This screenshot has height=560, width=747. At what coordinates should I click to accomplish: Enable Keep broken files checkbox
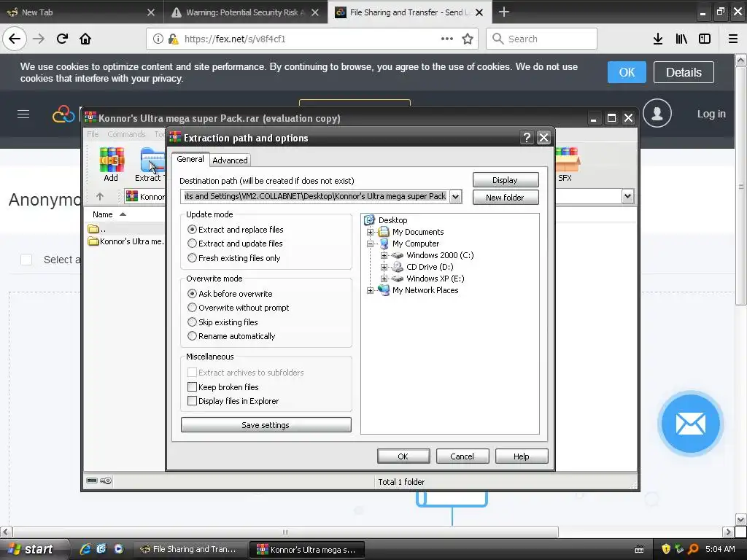[x=193, y=386]
